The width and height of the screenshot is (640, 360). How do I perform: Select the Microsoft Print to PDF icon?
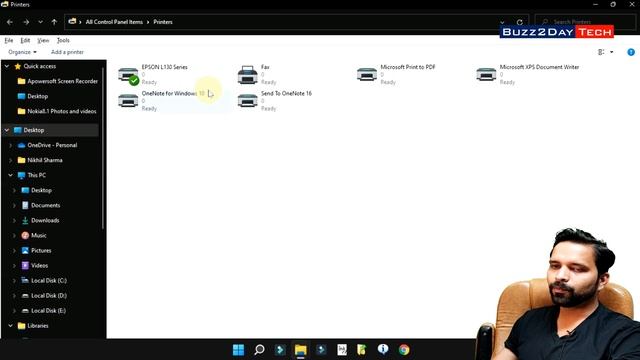pyautogui.click(x=367, y=74)
